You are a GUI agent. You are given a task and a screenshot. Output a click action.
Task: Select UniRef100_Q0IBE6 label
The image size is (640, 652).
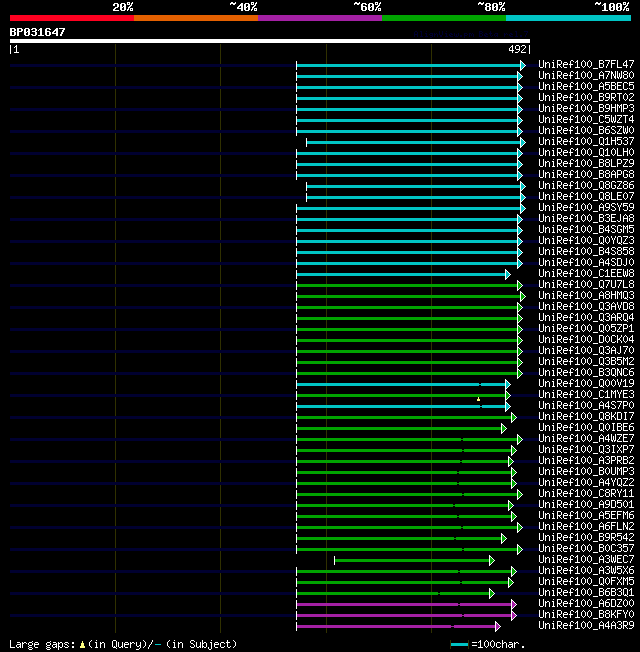(x=586, y=428)
